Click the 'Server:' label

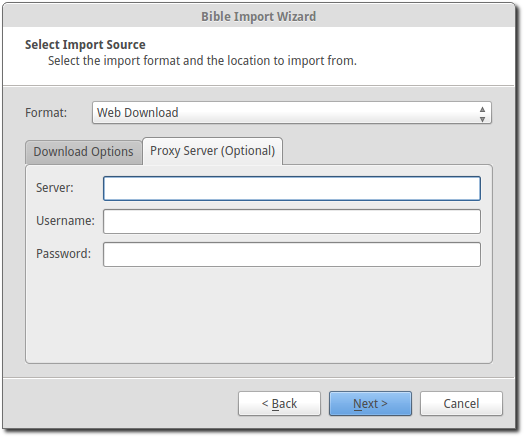point(55,188)
